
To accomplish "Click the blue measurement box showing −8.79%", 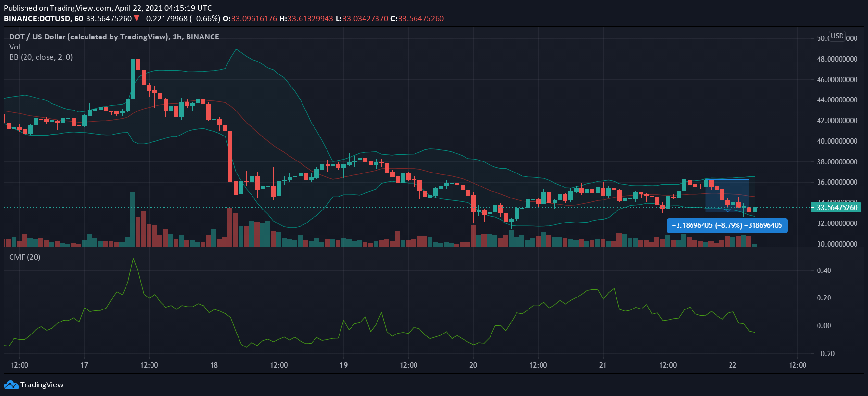I will (x=727, y=225).
